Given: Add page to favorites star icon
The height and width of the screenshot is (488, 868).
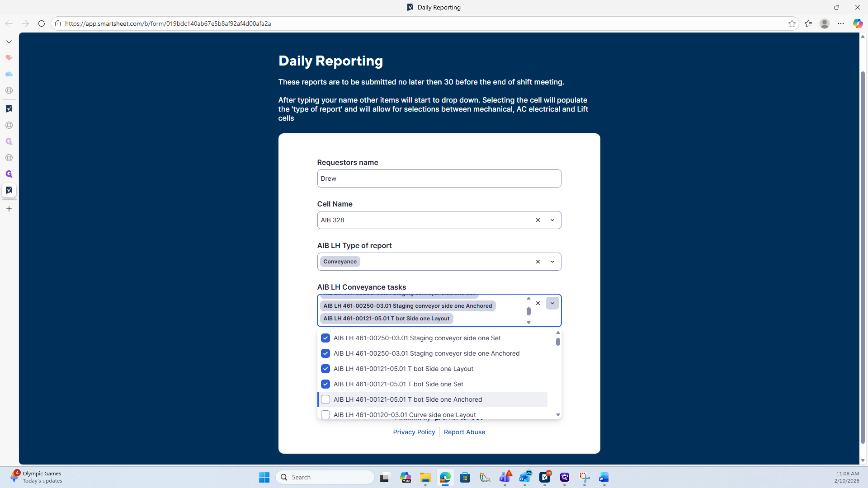Looking at the screenshot, I should 792,23.
